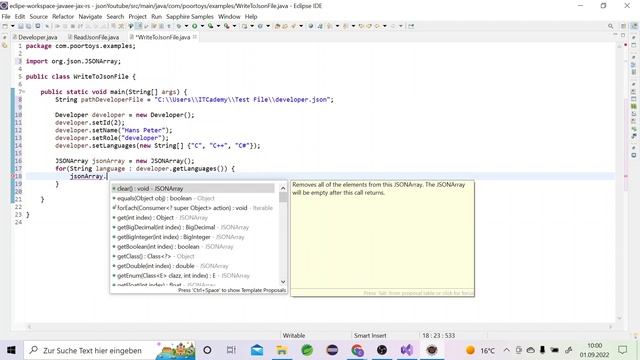Click the Smart Insert status bar entry
Screen dimensions: 640x360
pyautogui.click(x=370, y=336)
